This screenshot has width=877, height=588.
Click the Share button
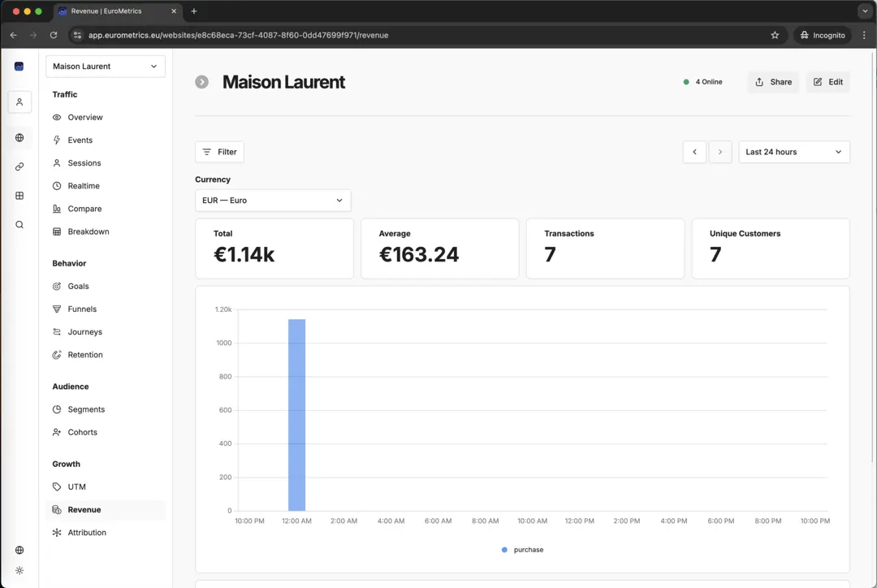click(x=773, y=82)
